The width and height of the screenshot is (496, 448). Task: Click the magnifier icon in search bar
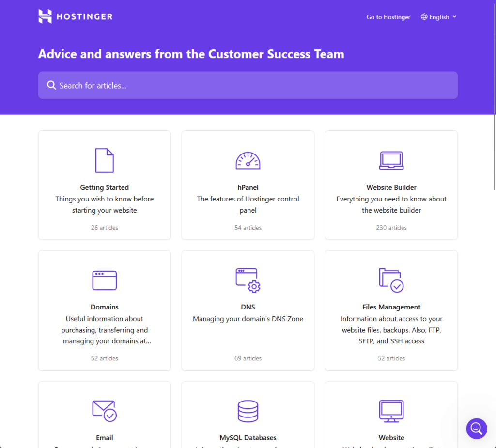tap(51, 85)
